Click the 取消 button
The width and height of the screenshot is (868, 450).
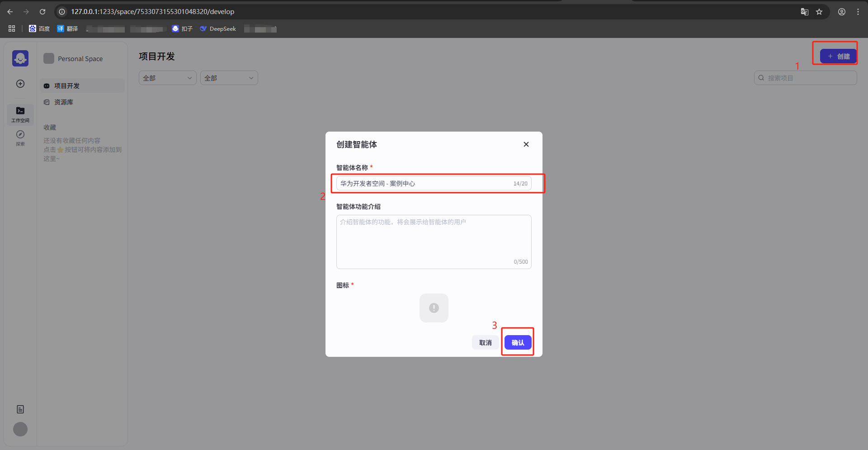(486, 342)
